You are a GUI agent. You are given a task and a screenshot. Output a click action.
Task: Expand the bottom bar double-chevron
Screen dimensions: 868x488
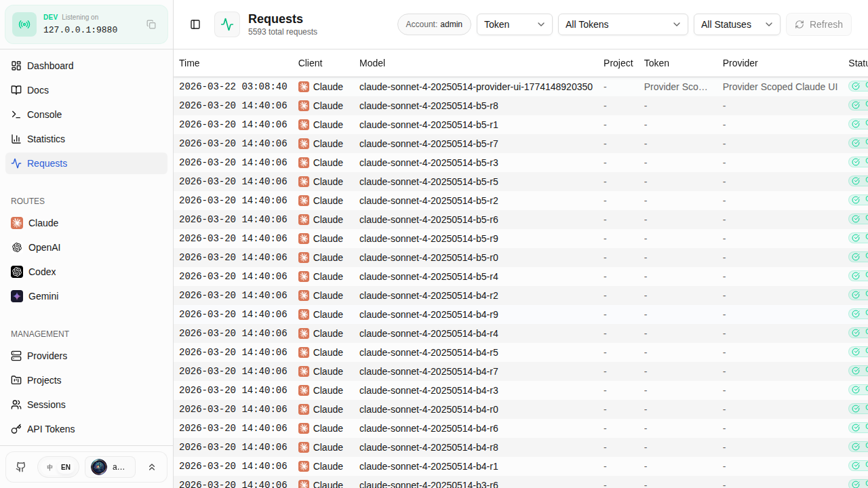click(152, 467)
